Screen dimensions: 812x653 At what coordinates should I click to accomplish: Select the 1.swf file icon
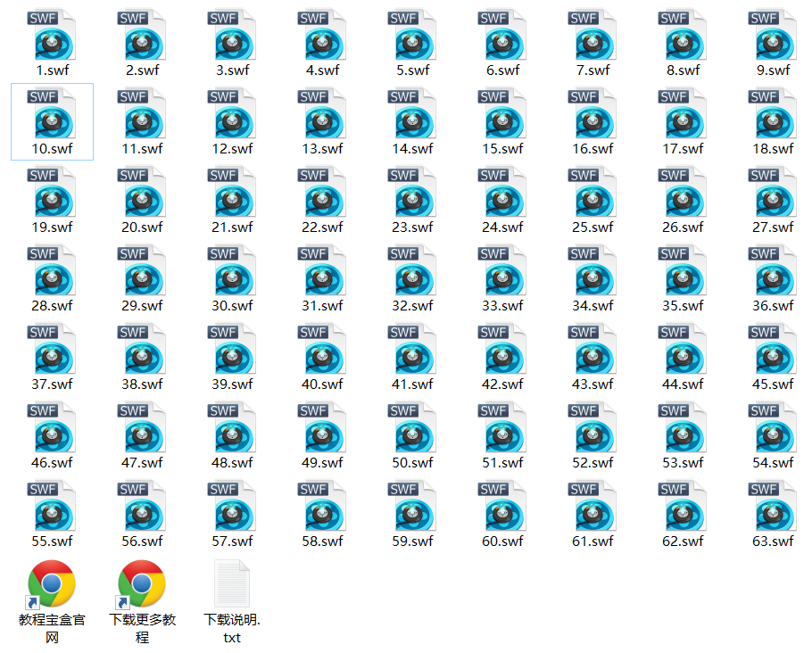pyautogui.click(x=52, y=34)
